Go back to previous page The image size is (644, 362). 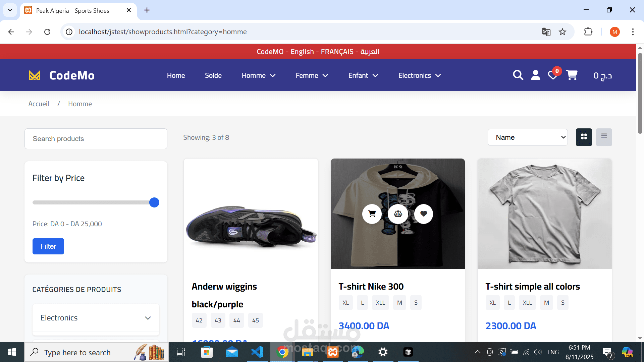[x=11, y=32]
